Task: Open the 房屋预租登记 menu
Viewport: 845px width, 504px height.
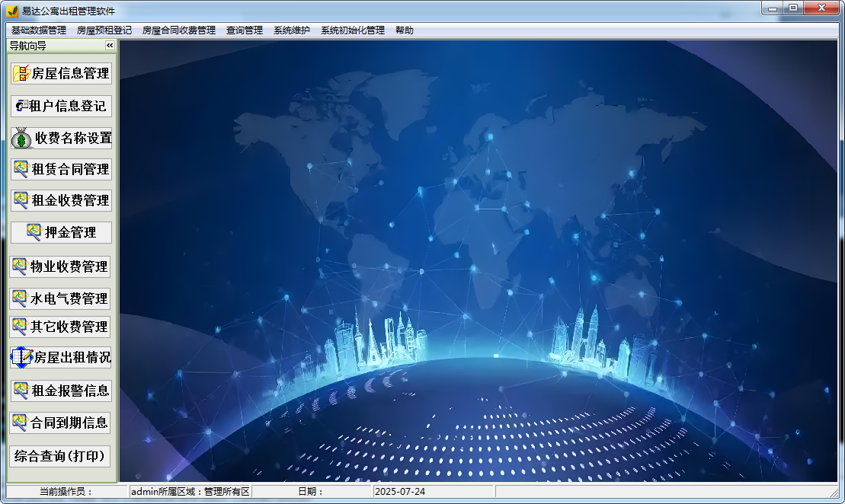Action: 104,30
